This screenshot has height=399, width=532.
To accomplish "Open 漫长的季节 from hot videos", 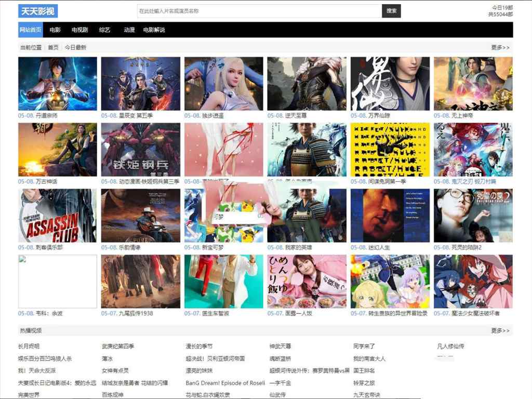I will [199, 346].
